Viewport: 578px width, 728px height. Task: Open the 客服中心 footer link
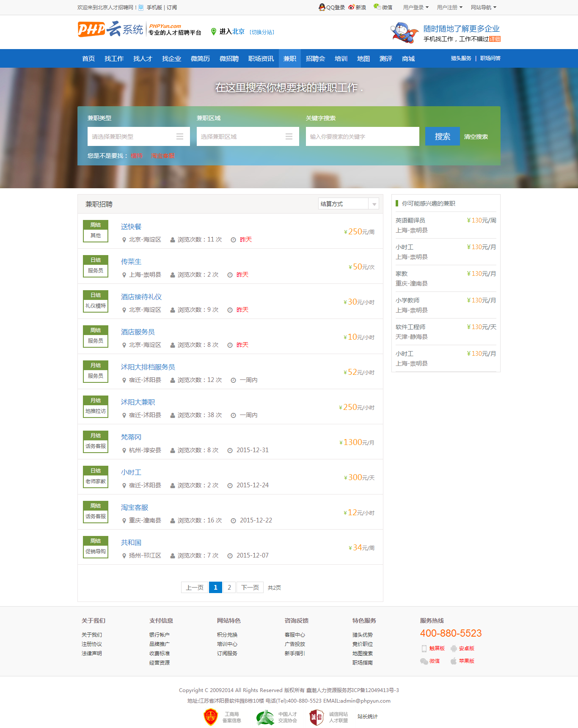(295, 635)
